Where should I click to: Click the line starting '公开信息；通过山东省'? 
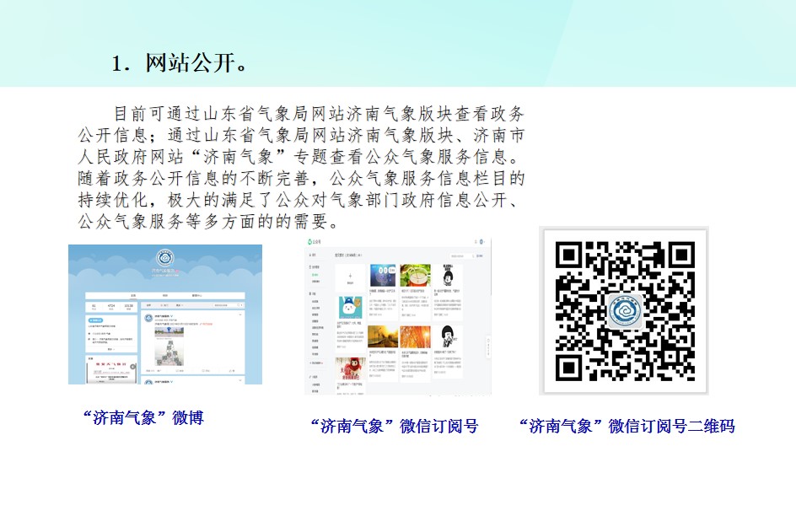click(x=300, y=135)
